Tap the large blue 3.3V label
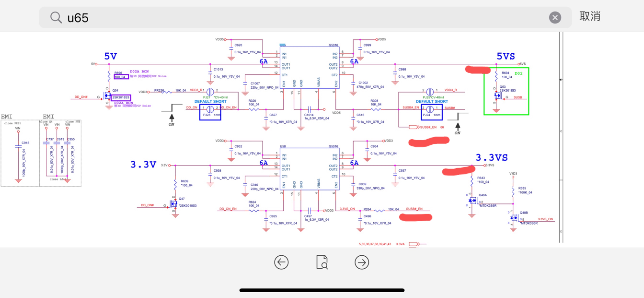The width and height of the screenshot is (644, 298). pyautogui.click(x=143, y=165)
